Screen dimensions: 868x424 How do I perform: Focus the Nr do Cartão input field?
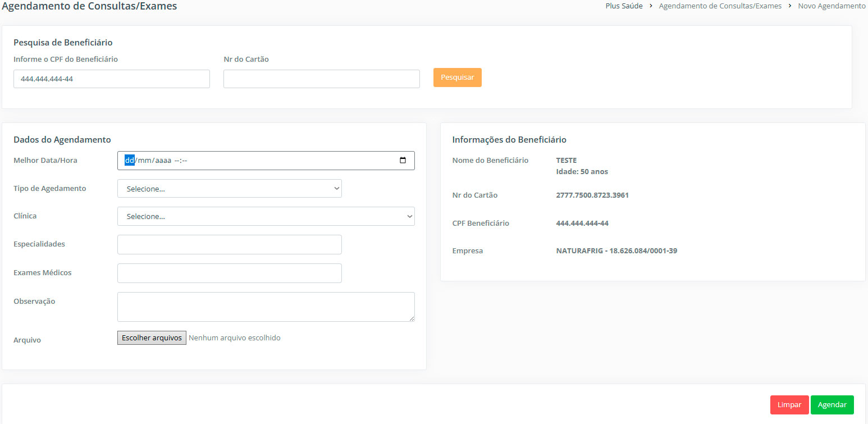[321, 79]
